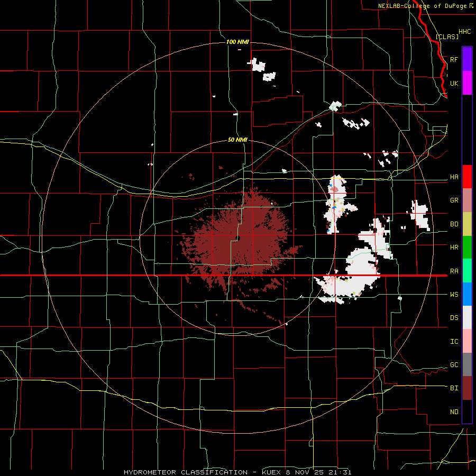The height and width of the screenshot is (476, 476).
Task: Click the ND legend label
Action: (x=454, y=412)
